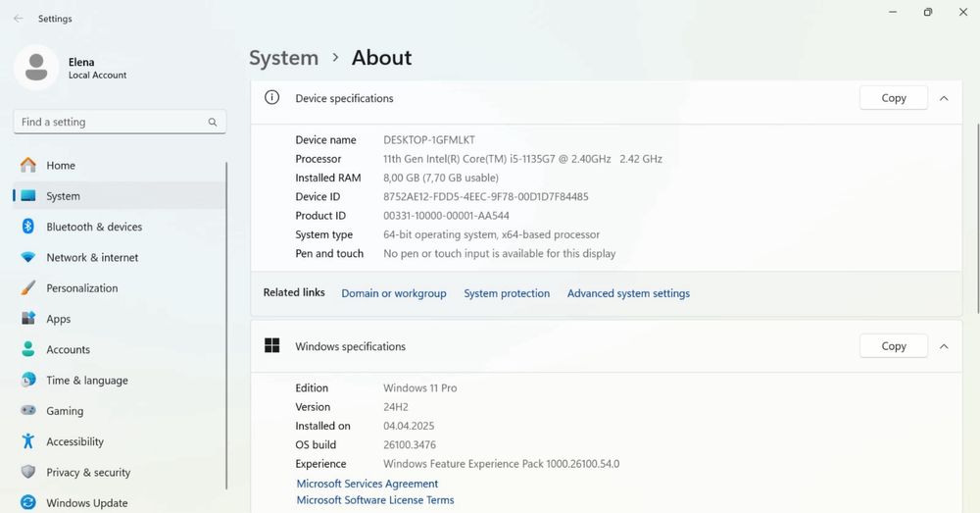The width and height of the screenshot is (980, 513).
Task: Open the Accessibility icon
Action: coord(28,441)
